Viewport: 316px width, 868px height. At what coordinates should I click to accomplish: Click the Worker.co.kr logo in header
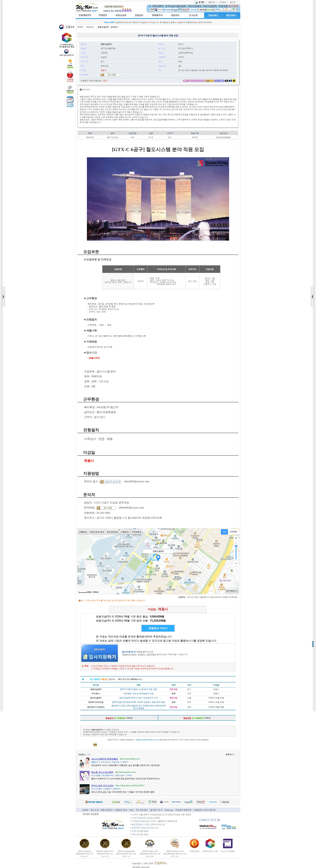point(87,7)
